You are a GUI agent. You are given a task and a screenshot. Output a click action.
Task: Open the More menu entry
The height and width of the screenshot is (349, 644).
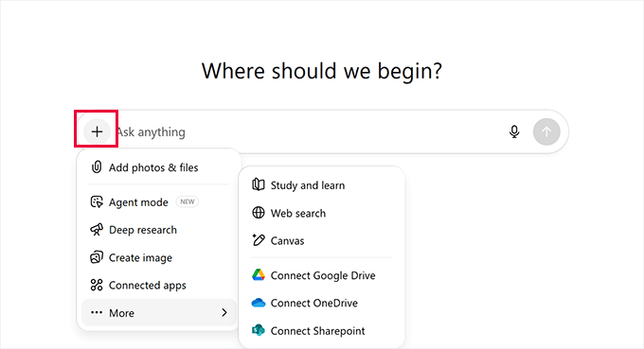coord(158,312)
